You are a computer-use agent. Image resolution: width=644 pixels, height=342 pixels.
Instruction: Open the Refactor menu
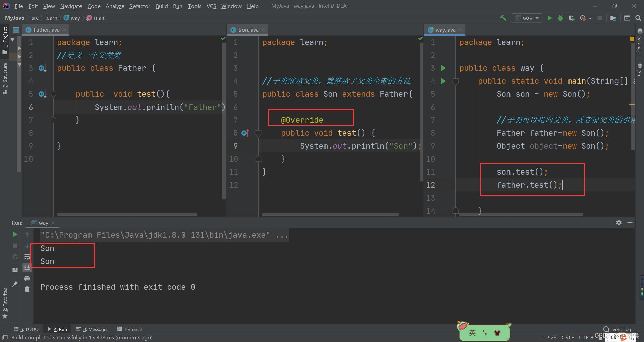click(x=140, y=6)
